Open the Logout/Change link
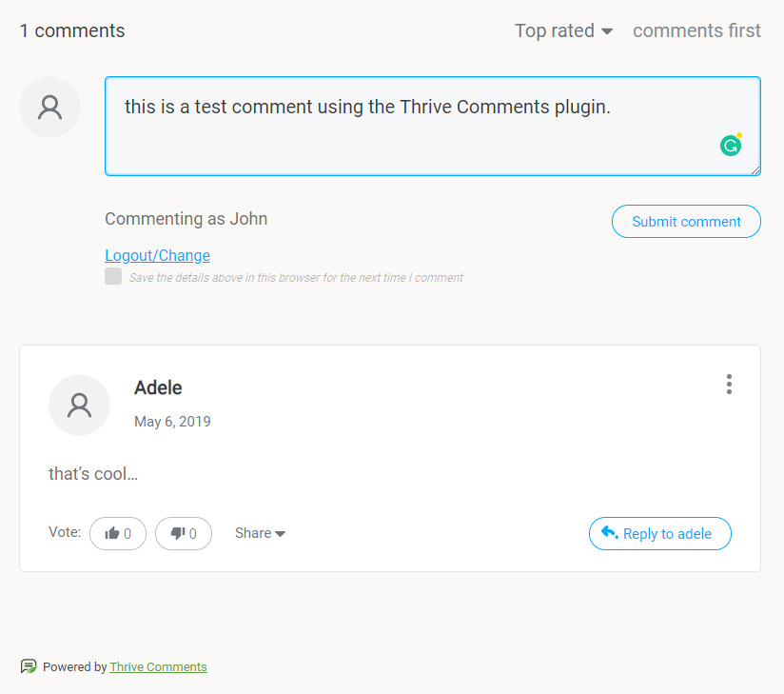Screen dimensions: 784x694 tap(157, 255)
